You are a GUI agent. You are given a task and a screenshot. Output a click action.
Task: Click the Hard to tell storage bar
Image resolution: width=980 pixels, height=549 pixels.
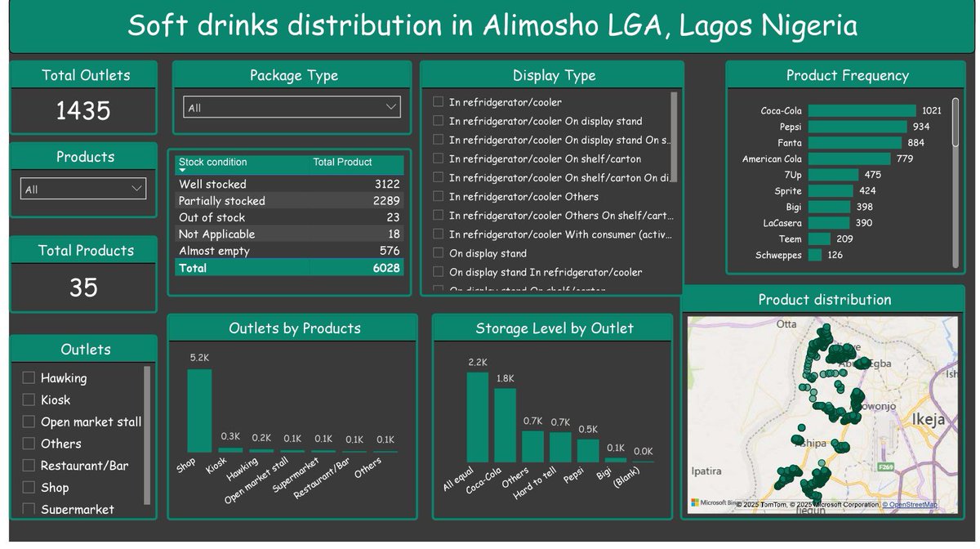tap(560, 448)
